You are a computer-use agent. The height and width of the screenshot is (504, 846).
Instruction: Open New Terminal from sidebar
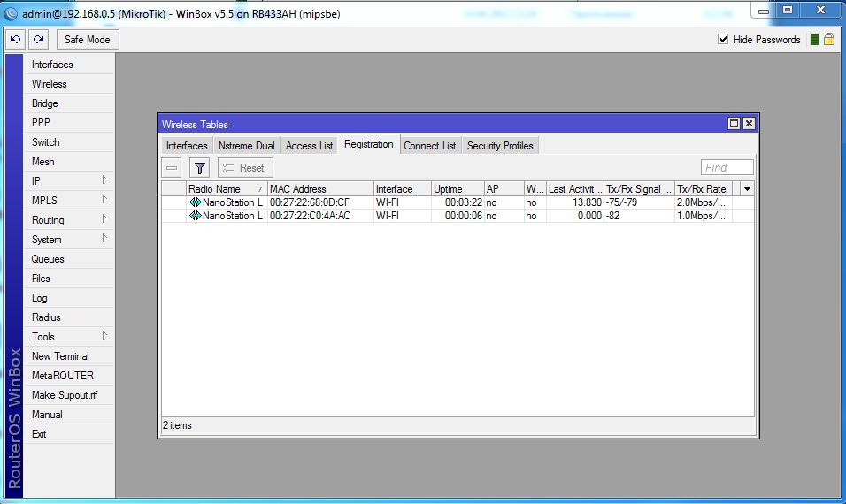[x=60, y=356]
